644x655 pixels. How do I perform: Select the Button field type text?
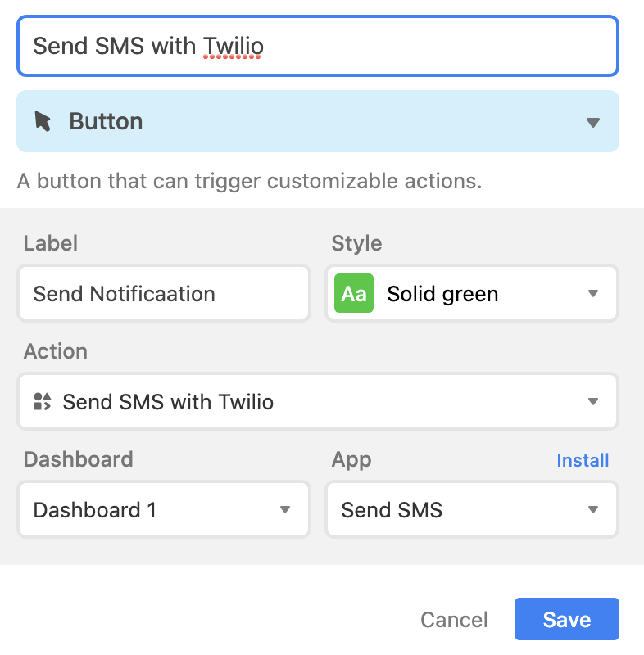point(106,121)
